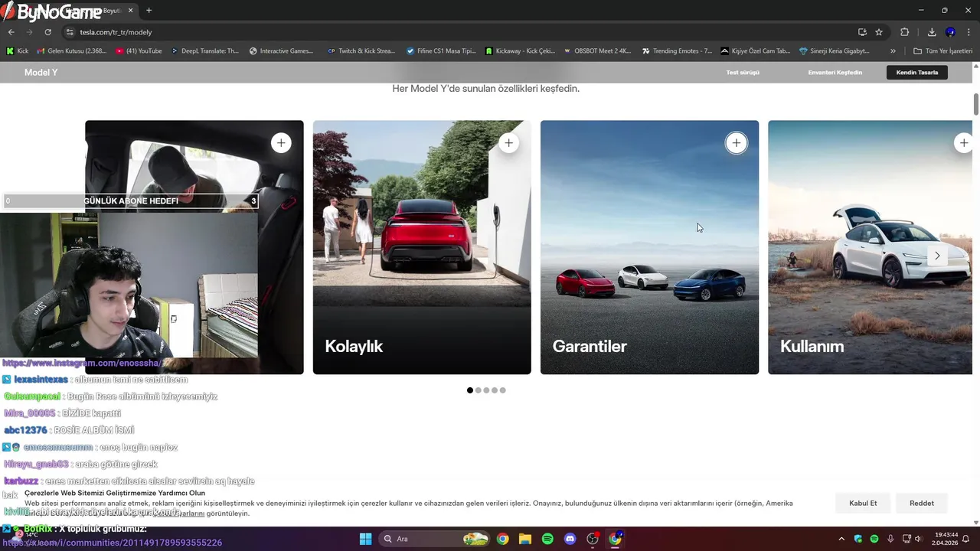Select the third carousel pagination dot
Viewport: 980px width, 551px height.
pyautogui.click(x=486, y=390)
